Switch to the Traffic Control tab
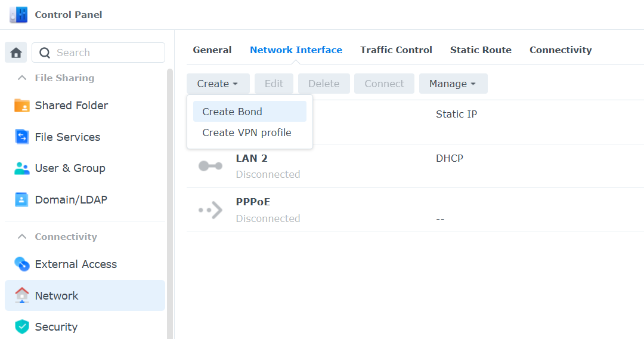 click(396, 50)
